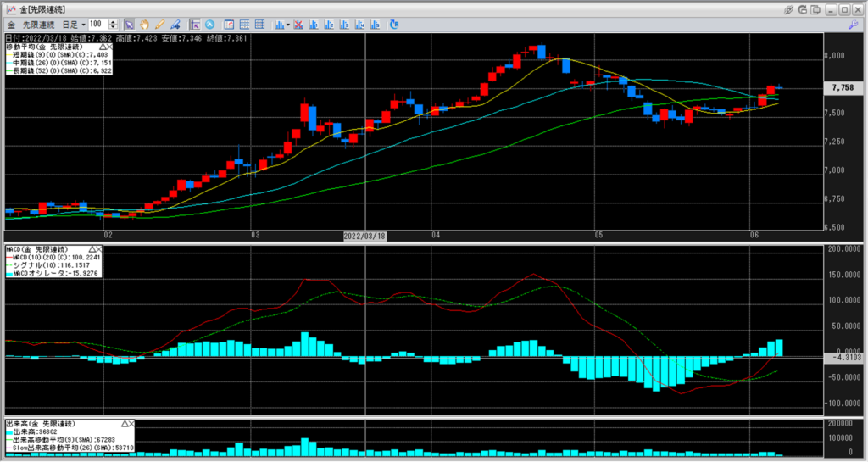868x462 pixels.
Task: Click the 7,758 current price label
Action: point(843,88)
